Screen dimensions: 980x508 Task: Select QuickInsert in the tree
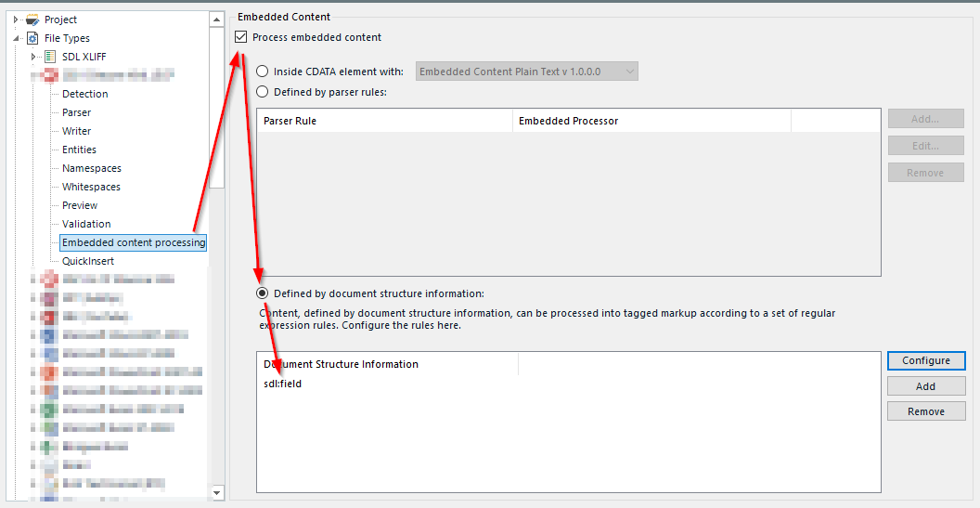[88, 261]
